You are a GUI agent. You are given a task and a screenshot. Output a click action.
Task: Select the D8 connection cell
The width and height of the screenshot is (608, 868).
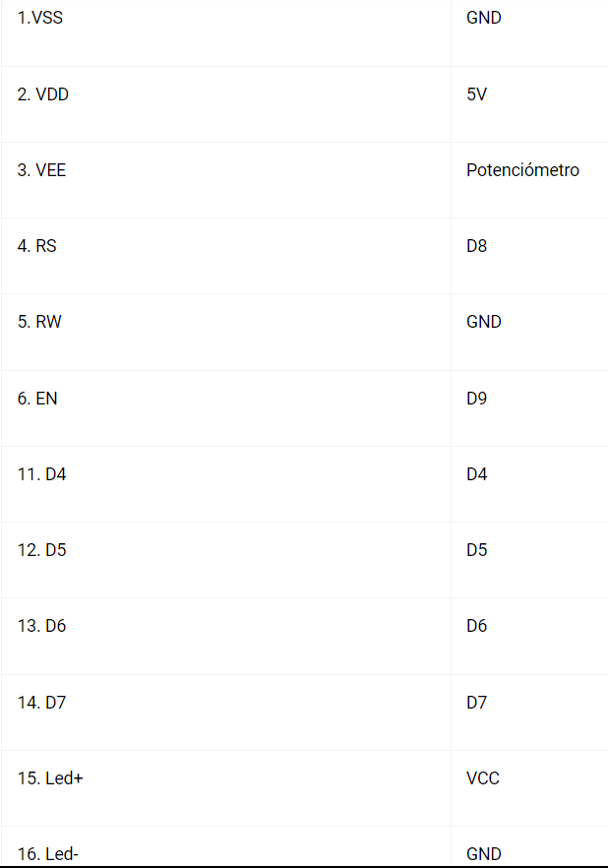477,246
